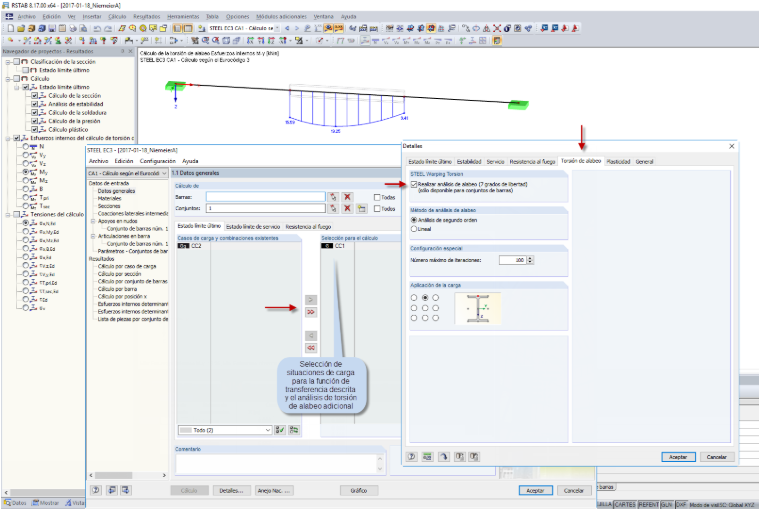The image size is (760, 509).
Task: Collapse the Articulaciones en barra tree node
Action: pos(93,236)
